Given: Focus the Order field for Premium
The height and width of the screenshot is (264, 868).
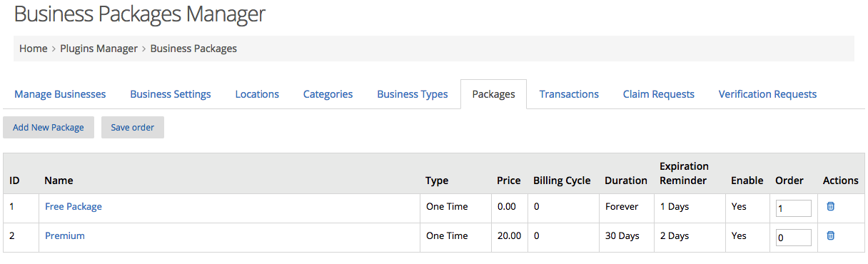Looking at the screenshot, I should 794,238.
